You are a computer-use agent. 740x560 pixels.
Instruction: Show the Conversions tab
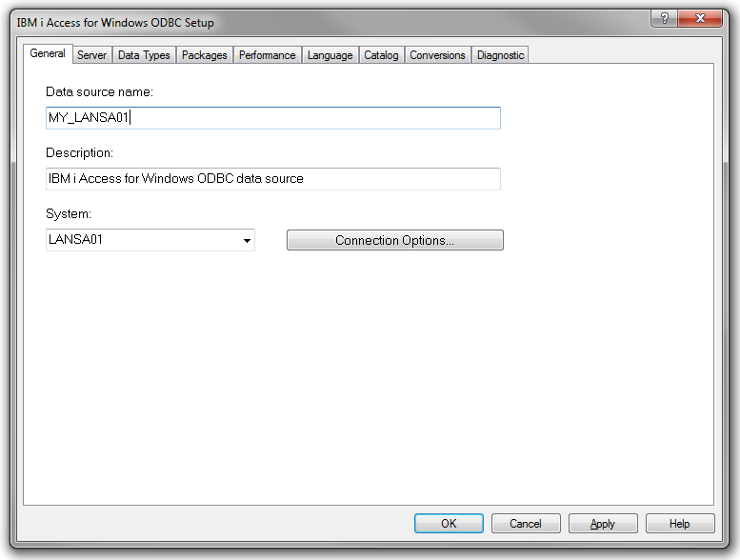(437, 55)
